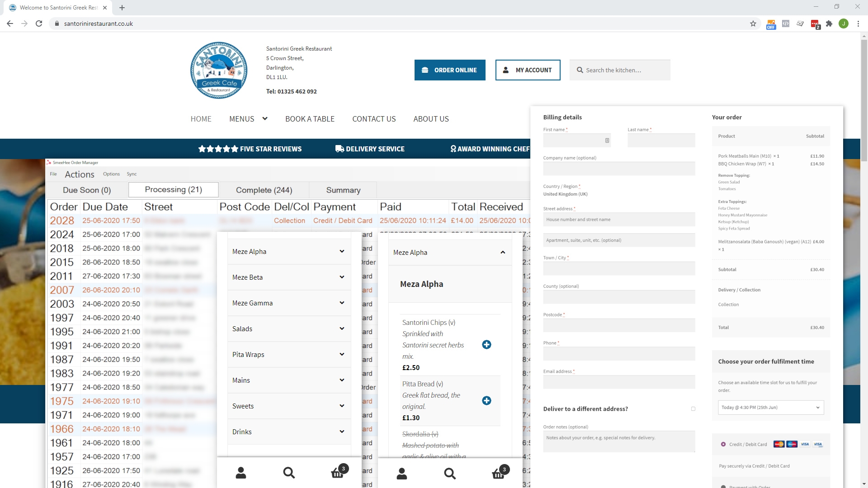Image resolution: width=868 pixels, height=488 pixels.
Task: Click the page vertical scrollbar
Action: point(864,99)
